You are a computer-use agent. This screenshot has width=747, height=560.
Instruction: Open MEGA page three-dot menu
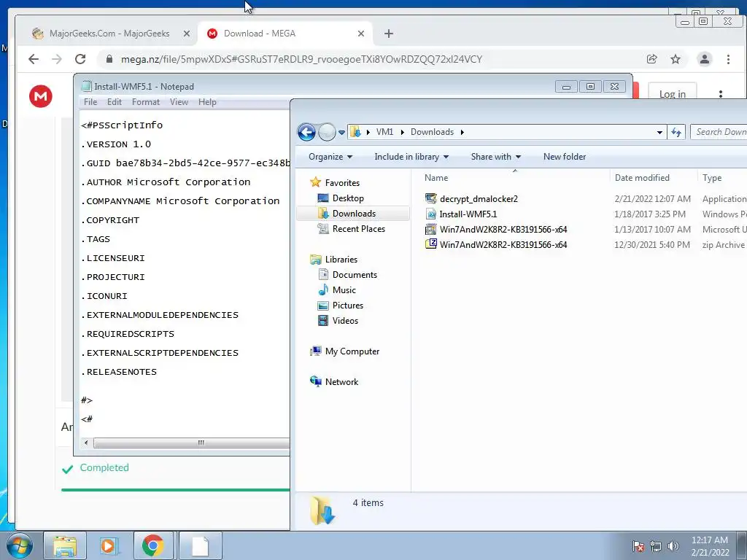720,94
